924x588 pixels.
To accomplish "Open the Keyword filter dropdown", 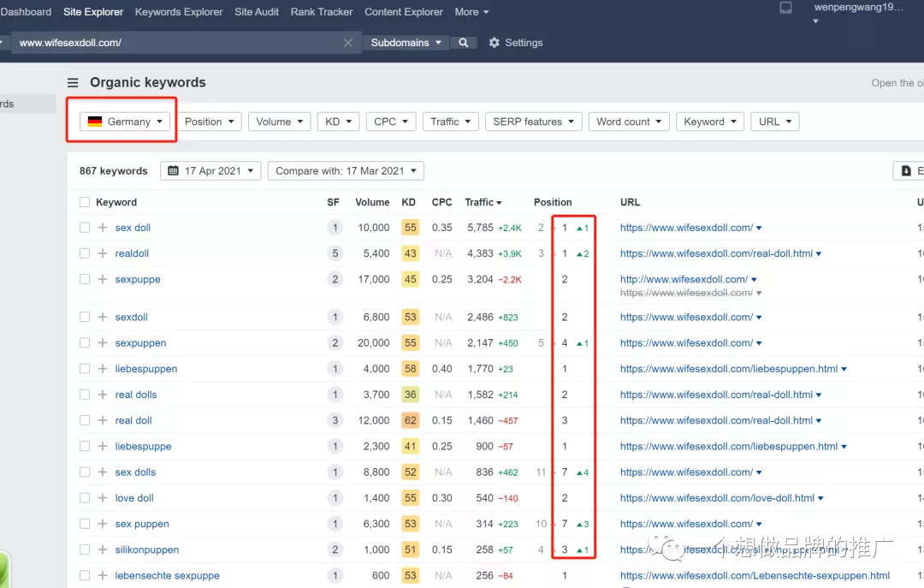I will (710, 122).
